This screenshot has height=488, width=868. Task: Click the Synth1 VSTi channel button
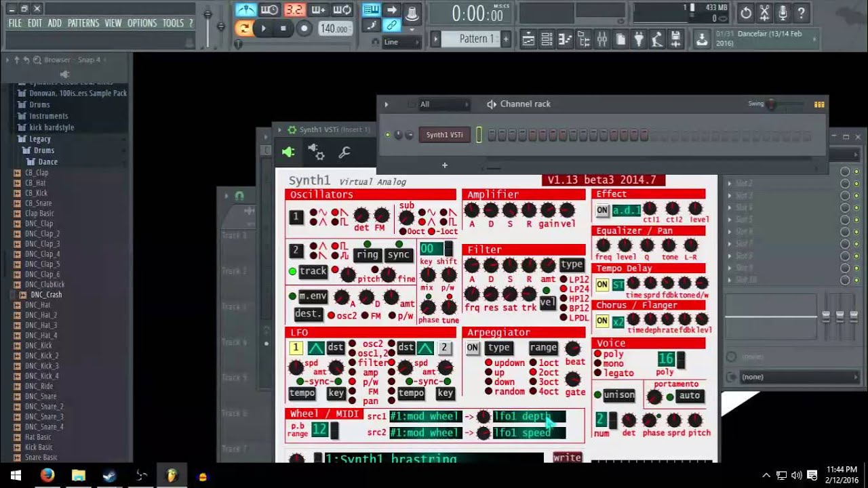click(444, 135)
